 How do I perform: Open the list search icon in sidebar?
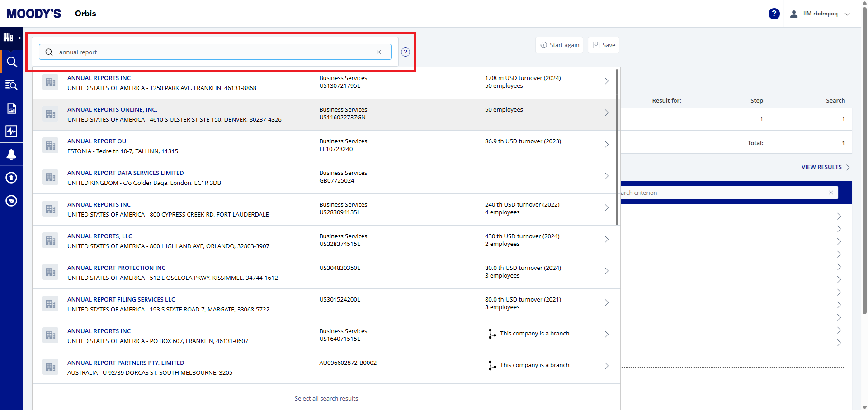point(11,85)
